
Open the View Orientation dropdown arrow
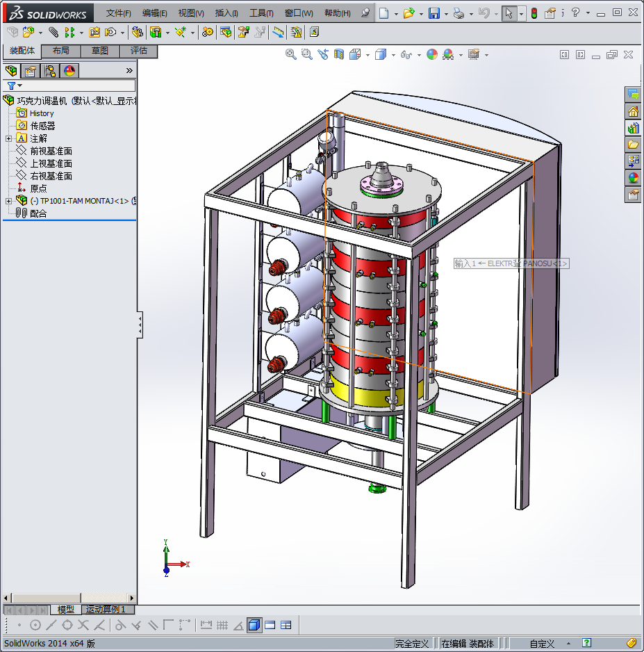[x=368, y=55]
